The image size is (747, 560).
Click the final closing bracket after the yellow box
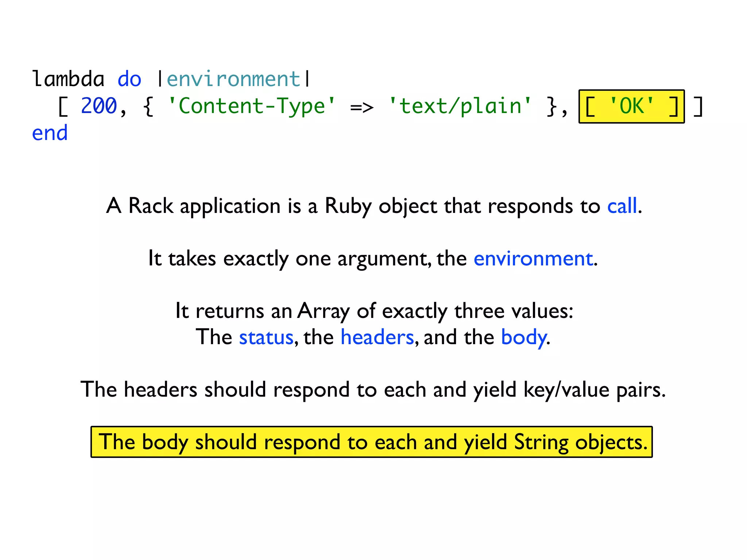(698, 106)
